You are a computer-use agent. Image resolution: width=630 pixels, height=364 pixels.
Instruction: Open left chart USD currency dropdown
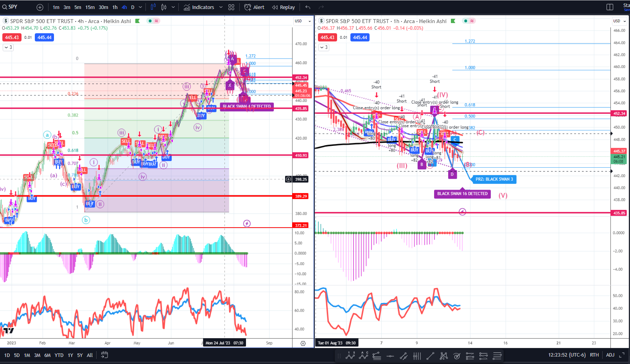tap(303, 21)
